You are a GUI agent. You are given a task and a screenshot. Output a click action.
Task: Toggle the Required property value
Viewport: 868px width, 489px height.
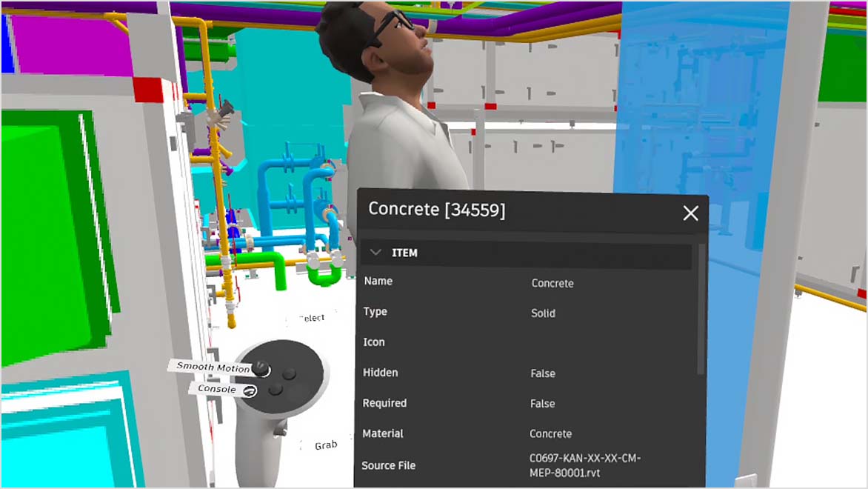(x=542, y=403)
